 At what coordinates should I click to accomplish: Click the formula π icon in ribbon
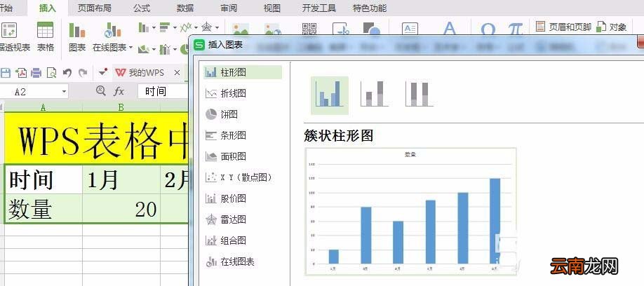[x=515, y=28]
